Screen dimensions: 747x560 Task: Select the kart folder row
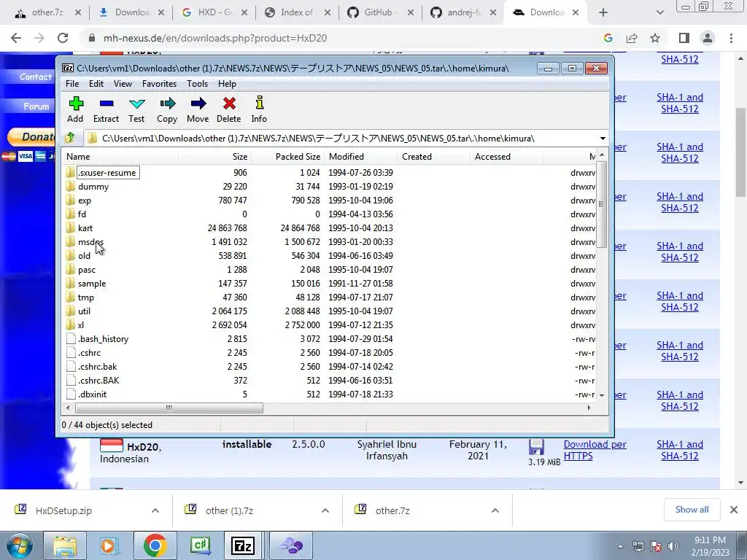pos(330,228)
